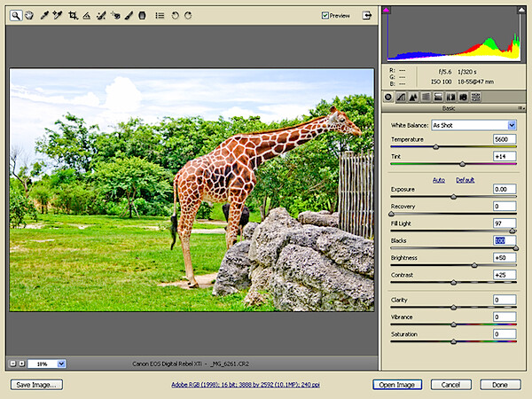The height and width of the screenshot is (399, 532).
Task: Open the Basic panel flyout menu
Action: 521,108
